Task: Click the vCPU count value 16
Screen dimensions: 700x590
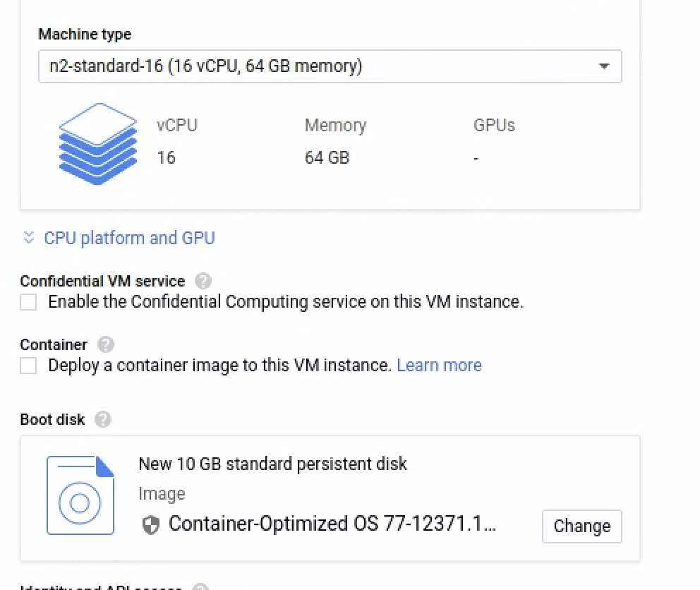Action: pyautogui.click(x=166, y=157)
